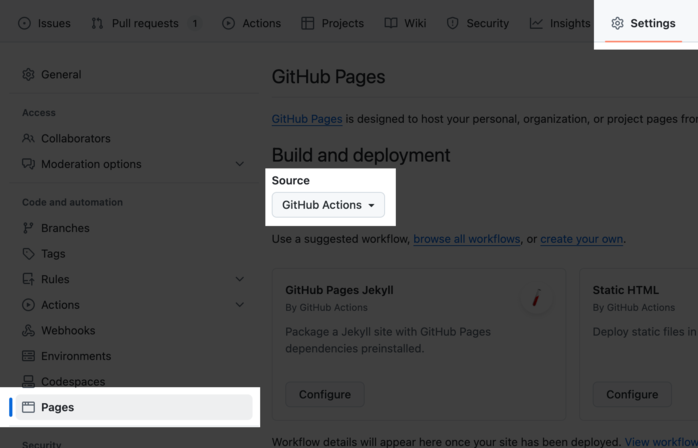Open Actions settings in sidebar
Image resolution: width=698 pixels, height=448 pixels.
pos(134,305)
